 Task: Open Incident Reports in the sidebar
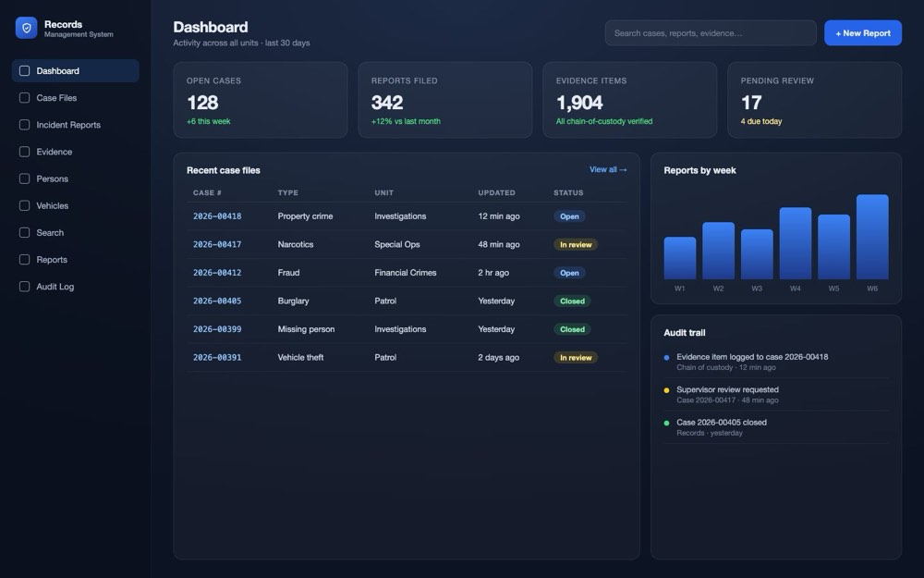(76, 125)
